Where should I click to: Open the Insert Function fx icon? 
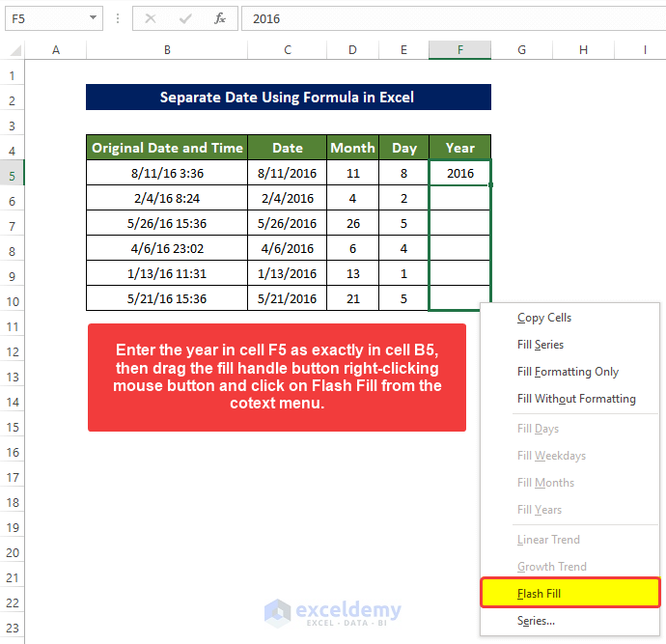220,18
